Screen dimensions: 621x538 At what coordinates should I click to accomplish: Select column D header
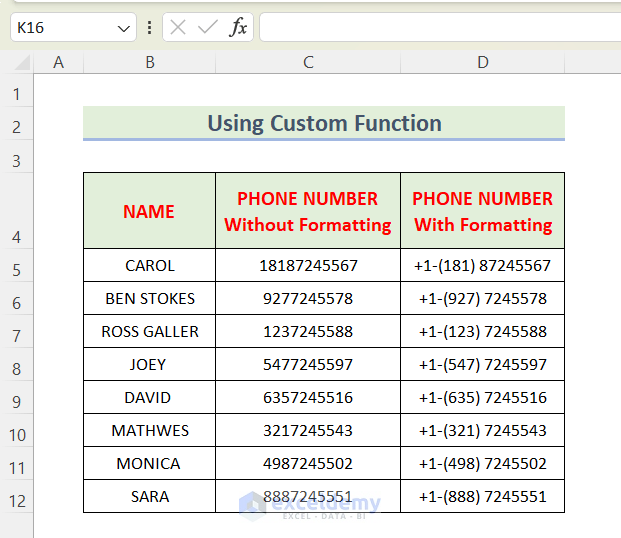click(482, 62)
